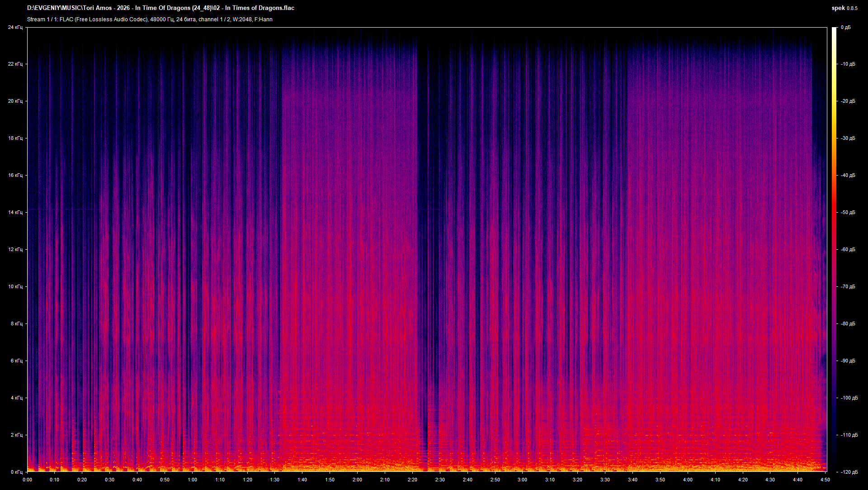Pick the '-40 дБ' level label
Viewport: 868px width, 490px height.
tap(848, 176)
